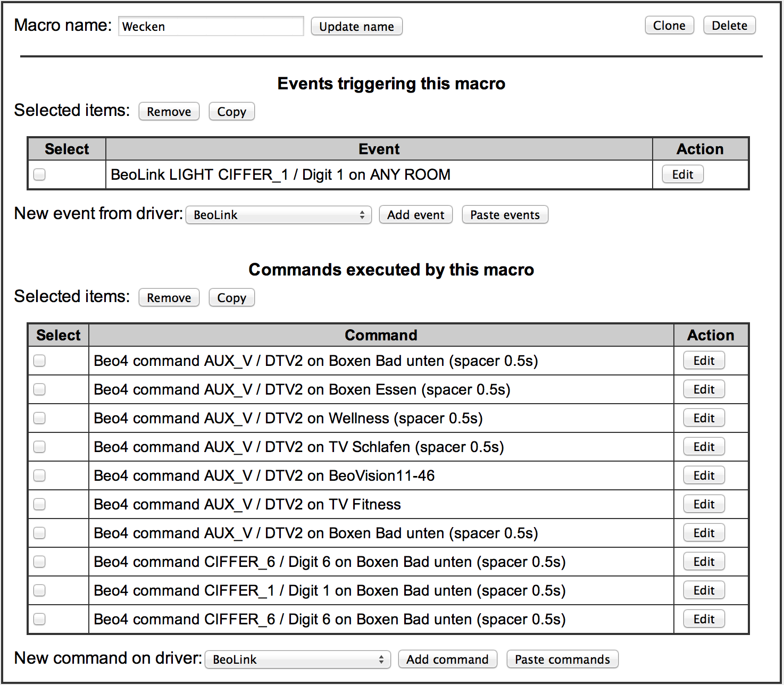Edit the TV Schlafen command

(704, 447)
